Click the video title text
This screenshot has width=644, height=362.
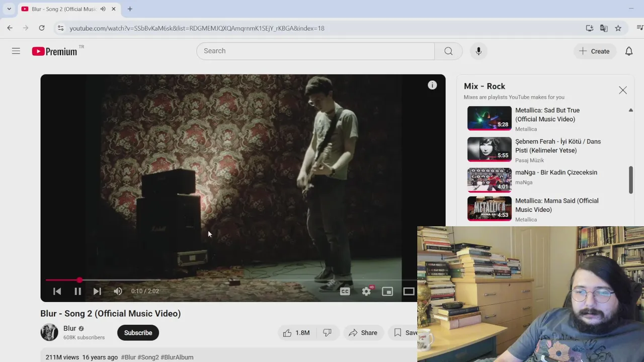[x=111, y=314]
